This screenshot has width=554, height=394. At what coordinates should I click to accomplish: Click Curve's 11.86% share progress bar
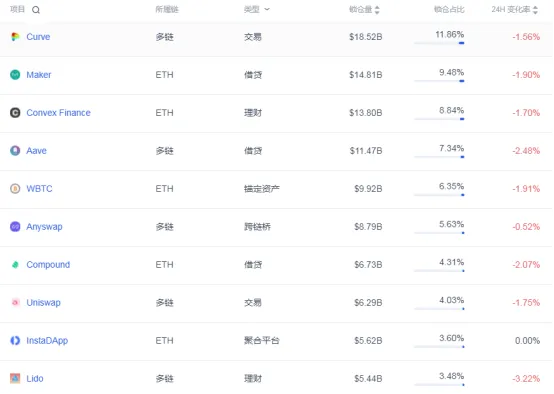click(439, 43)
